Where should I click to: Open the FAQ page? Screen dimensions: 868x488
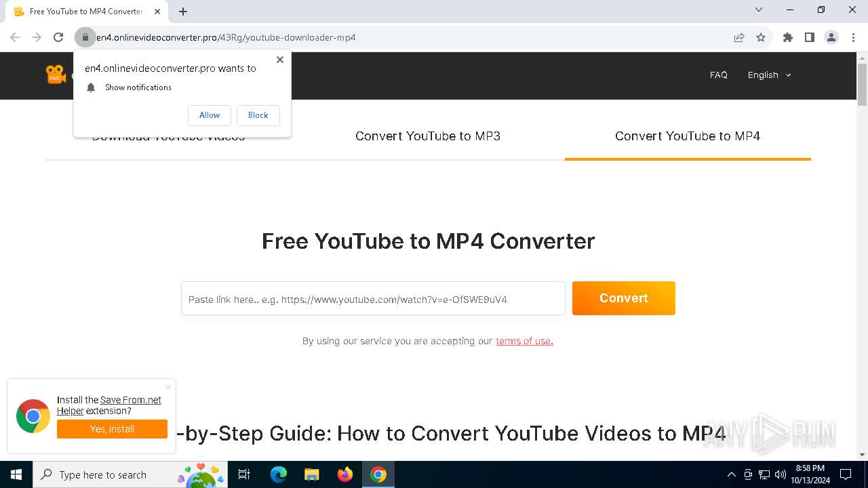point(719,75)
